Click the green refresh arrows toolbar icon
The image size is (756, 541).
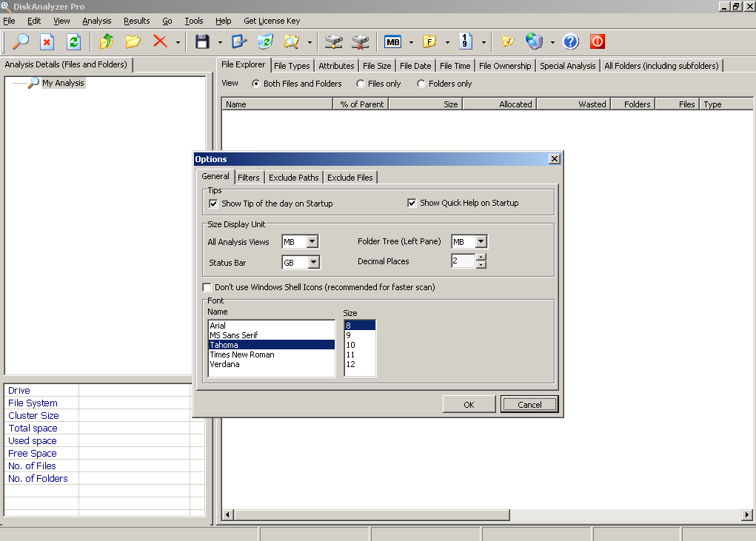coord(73,42)
